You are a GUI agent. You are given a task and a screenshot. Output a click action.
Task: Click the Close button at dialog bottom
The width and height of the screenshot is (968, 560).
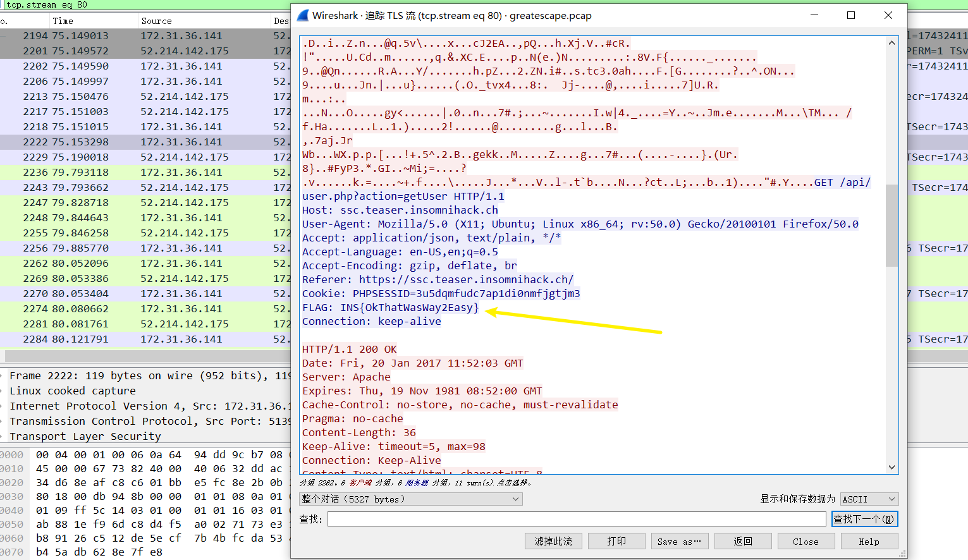[806, 541]
